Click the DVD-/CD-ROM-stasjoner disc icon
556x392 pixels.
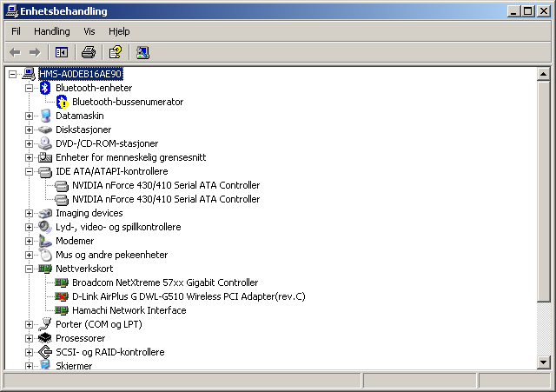coord(45,143)
